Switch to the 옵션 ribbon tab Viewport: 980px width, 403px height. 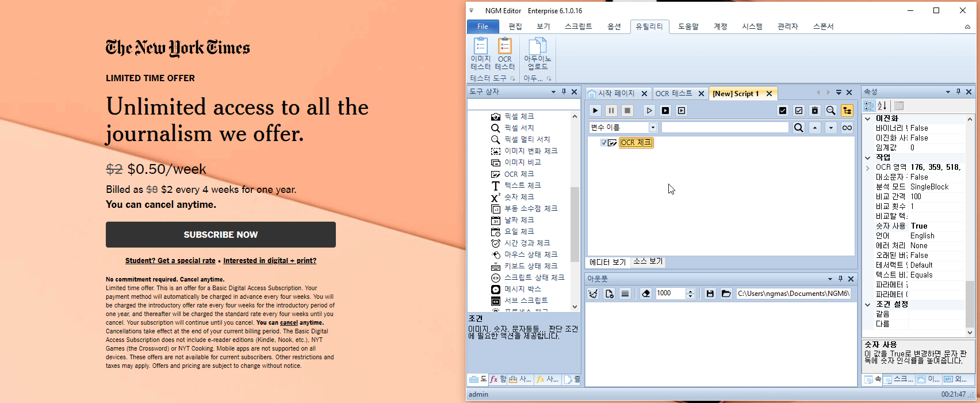pyautogui.click(x=614, y=26)
